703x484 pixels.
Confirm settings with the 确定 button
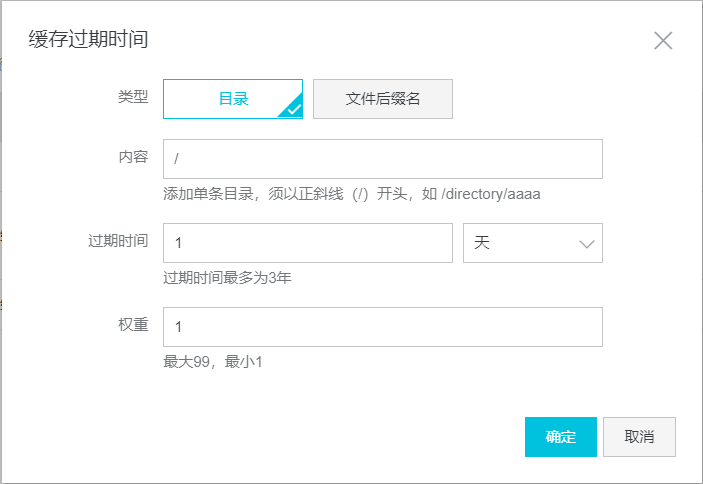pos(560,437)
